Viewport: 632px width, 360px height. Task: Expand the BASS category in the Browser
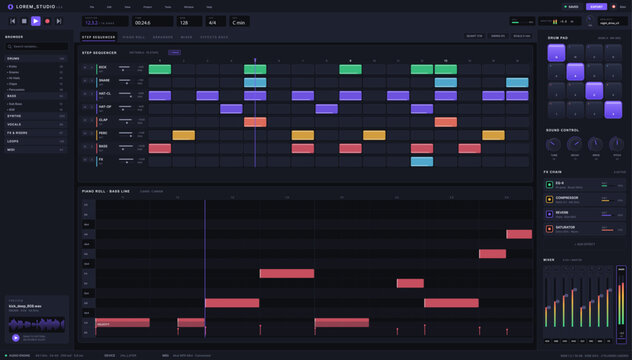[x=36, y=96]
